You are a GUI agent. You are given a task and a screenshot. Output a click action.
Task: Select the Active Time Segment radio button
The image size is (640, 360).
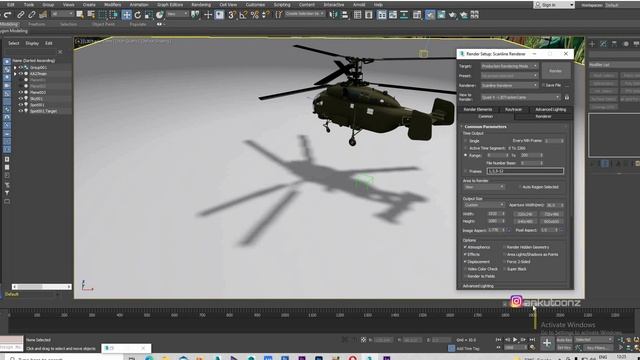click(x=466, y=148)
